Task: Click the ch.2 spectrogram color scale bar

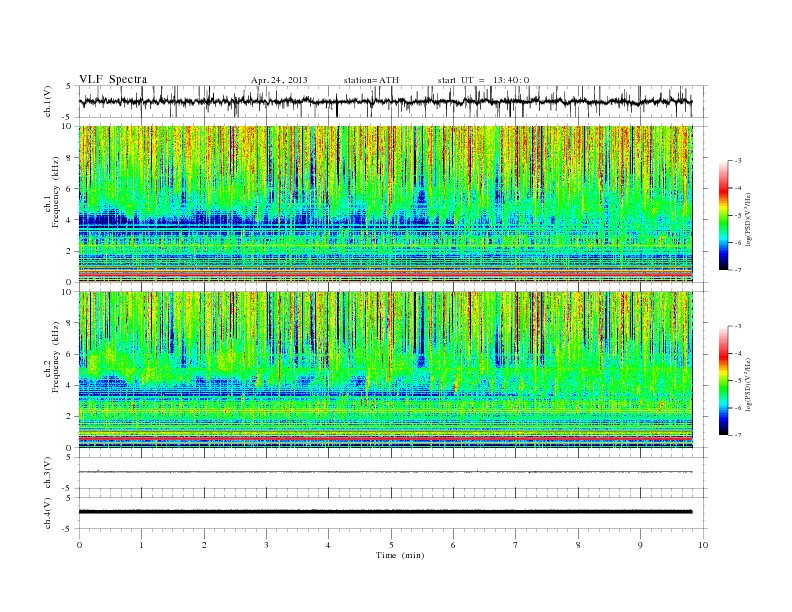Action: click(724, 380)
